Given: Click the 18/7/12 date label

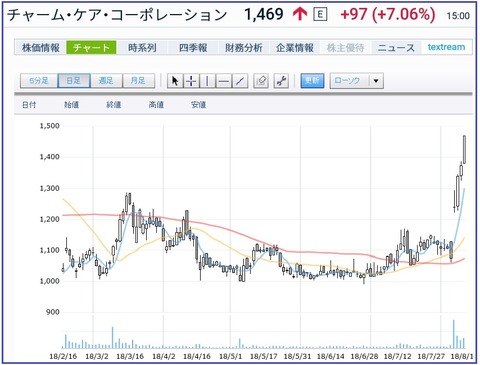Looking at the screenshot, I should click(397, 356).
